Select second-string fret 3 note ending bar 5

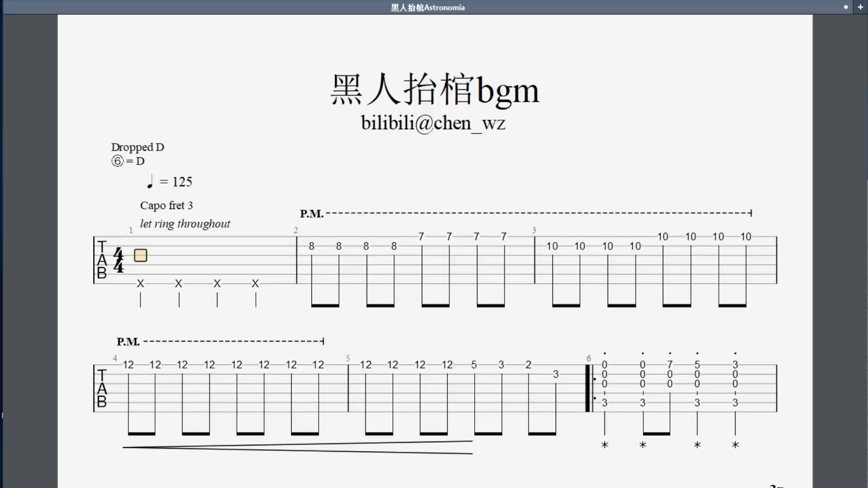(556, 374)
